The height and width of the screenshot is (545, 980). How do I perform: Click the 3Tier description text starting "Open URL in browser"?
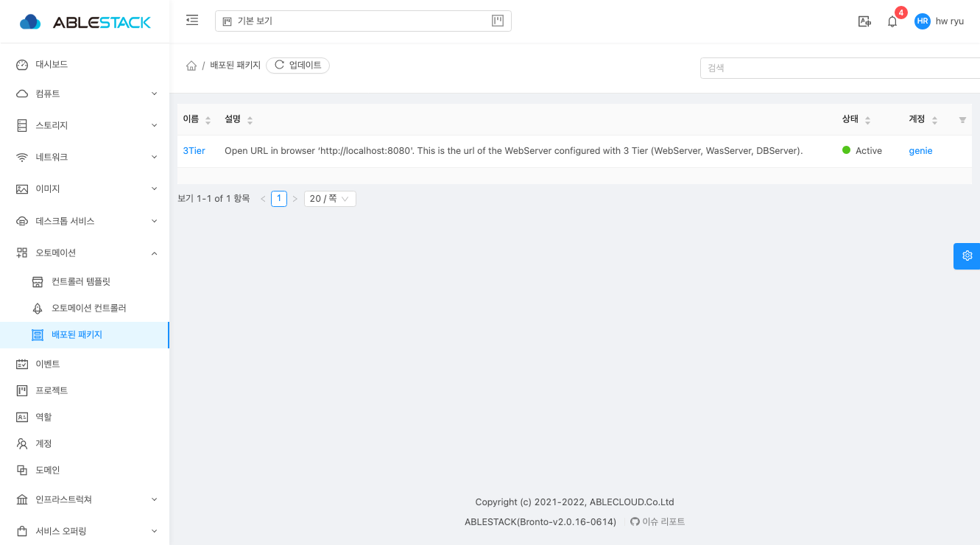pyautogui.click(x=513, y=151)
